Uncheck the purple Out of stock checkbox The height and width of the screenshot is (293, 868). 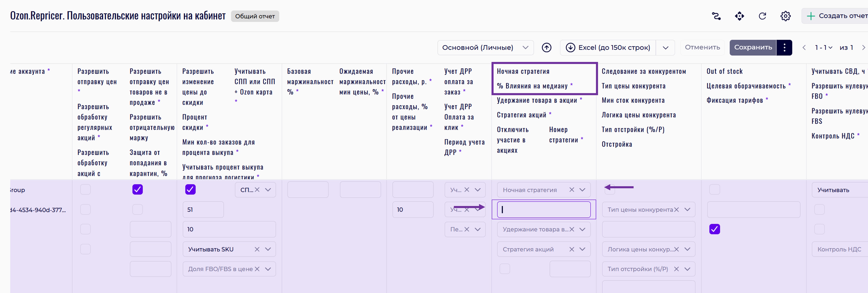714,229
